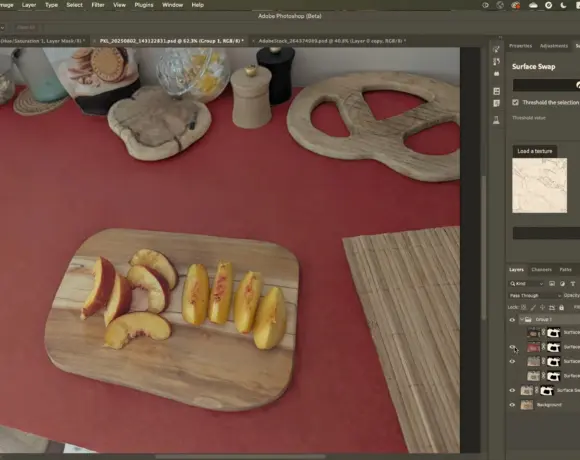Click the white ring icon in menu bar
The height and width of the screenshot is (460, 580).
coord(549,5)
